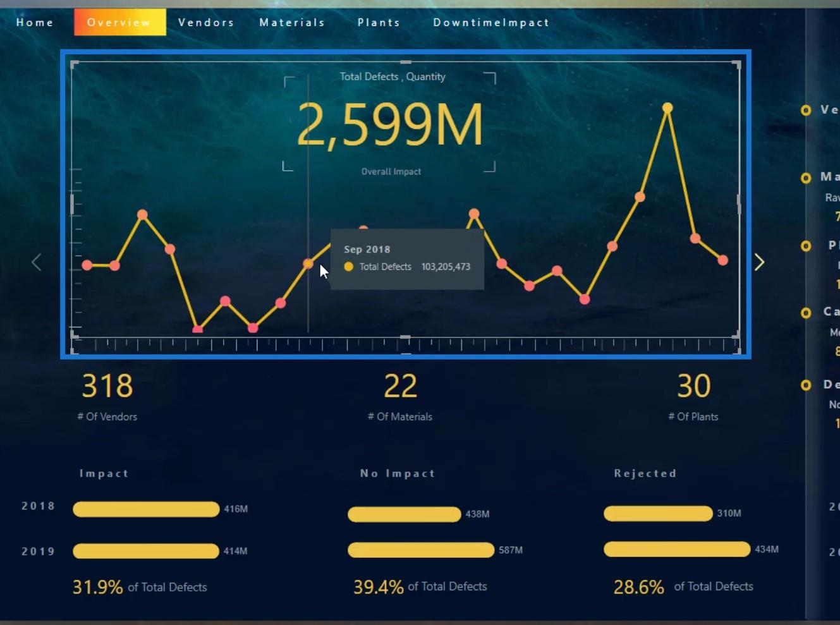Click the Rejected section heading
Viewport: 840px width, 625px height.
click(645, 473)
